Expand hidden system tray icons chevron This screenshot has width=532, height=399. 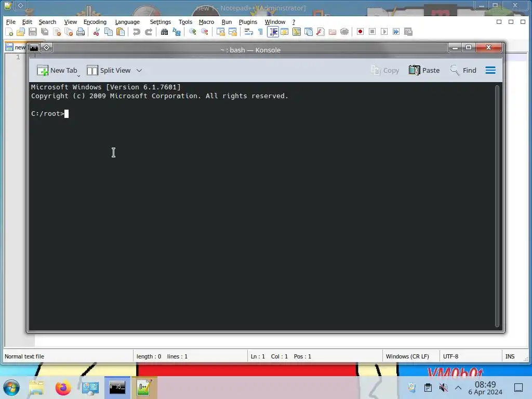(458, 388)
